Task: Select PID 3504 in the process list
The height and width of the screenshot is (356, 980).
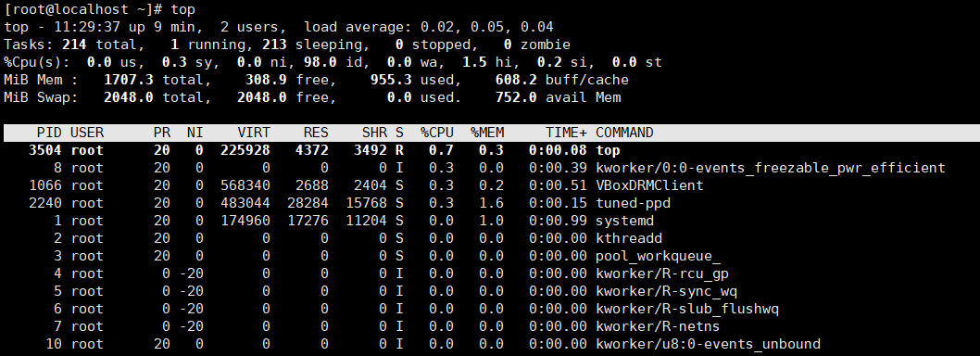Action: coord(45,150)
